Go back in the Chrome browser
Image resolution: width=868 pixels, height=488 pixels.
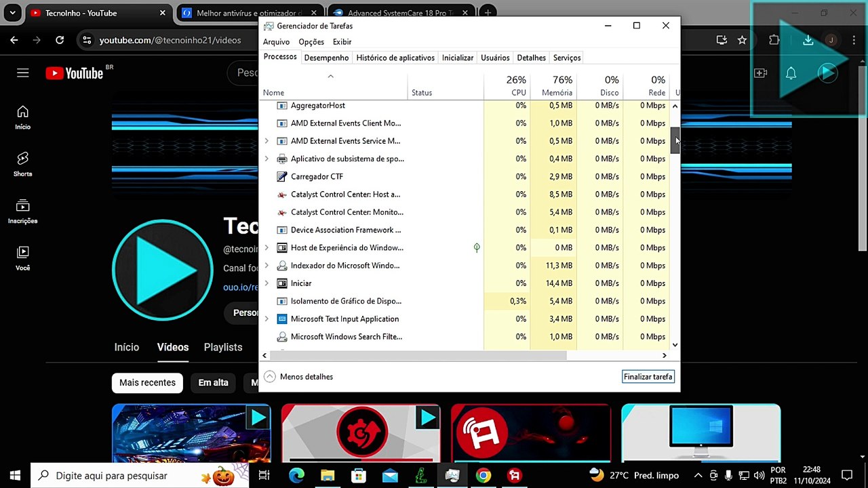click(x=14, y=40)
